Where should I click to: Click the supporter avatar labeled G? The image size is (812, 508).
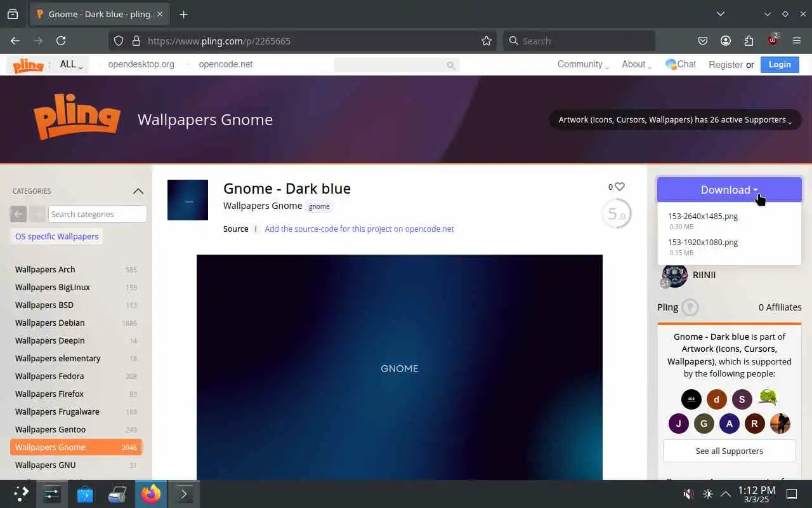click(x=704, y=424)
